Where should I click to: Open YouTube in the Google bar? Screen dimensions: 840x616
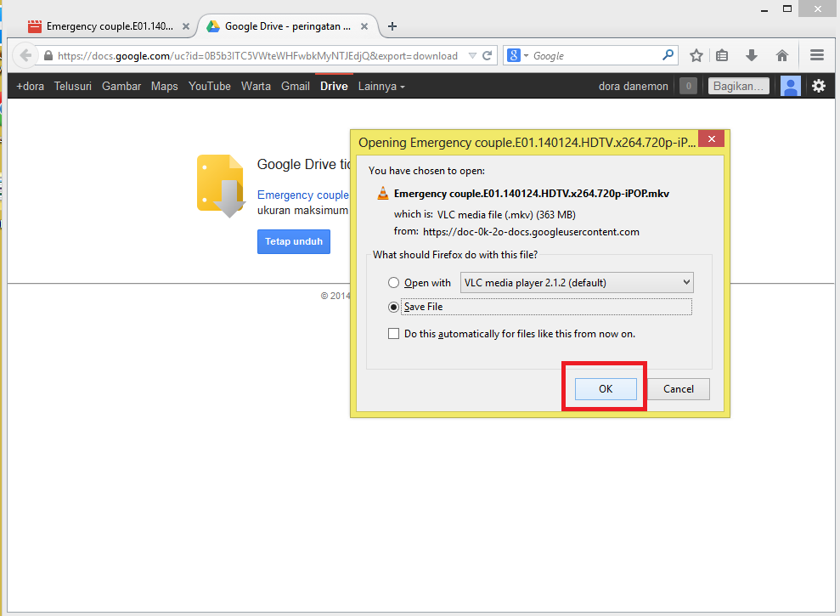(x=210, y=87)
